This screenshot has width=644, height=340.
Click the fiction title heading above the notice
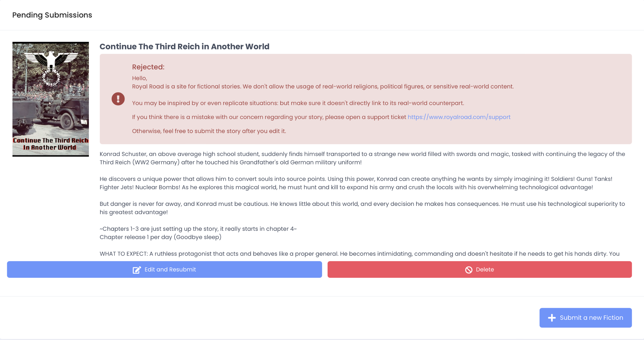pos(184,46)
